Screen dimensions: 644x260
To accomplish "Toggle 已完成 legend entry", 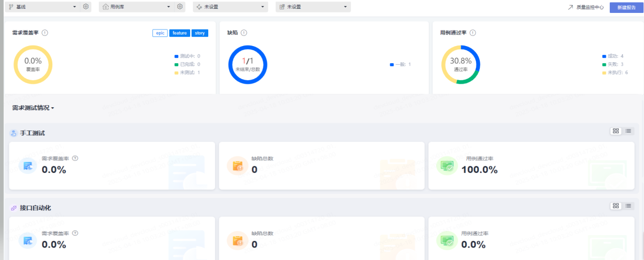I will point(188,64).
